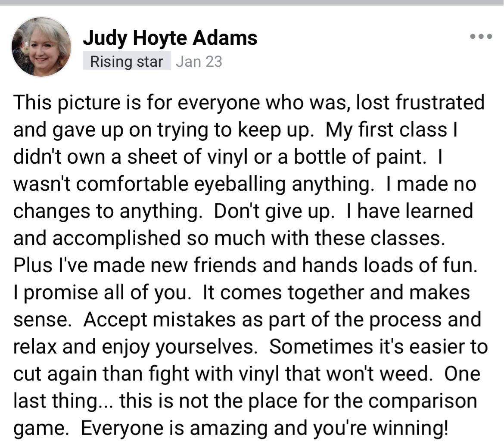View Judy Hoyte Adams' profile picture
Image resolution: width=504 pixels, height=448 pixels.
pyautogui.click(x=41, y=47)
